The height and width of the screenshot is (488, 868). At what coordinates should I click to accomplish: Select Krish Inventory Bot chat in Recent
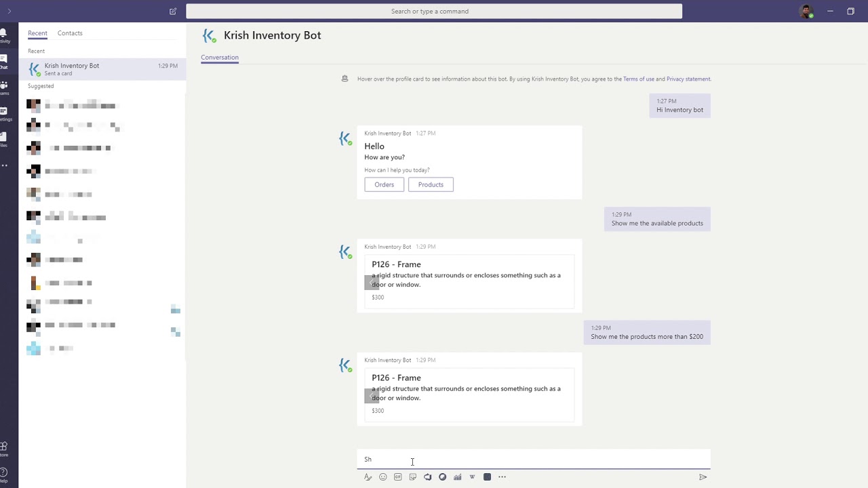[102, 69]
